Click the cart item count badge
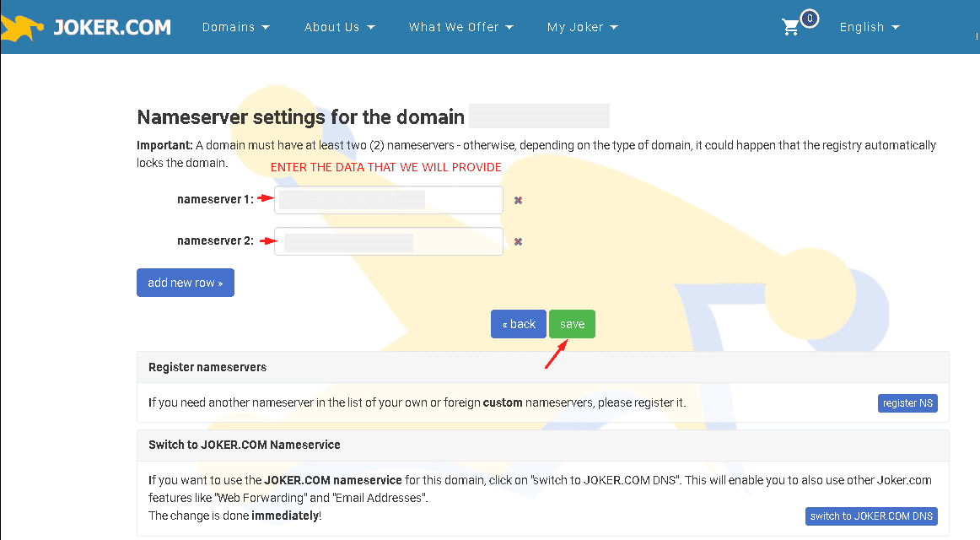 pyautogui.click(x=810, y=19)
